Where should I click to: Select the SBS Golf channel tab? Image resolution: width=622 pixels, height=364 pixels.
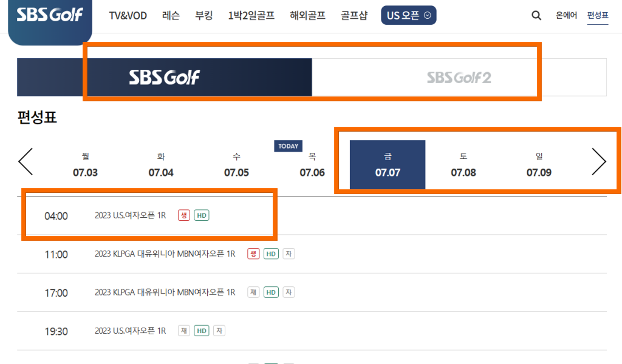tap(164, 77)
